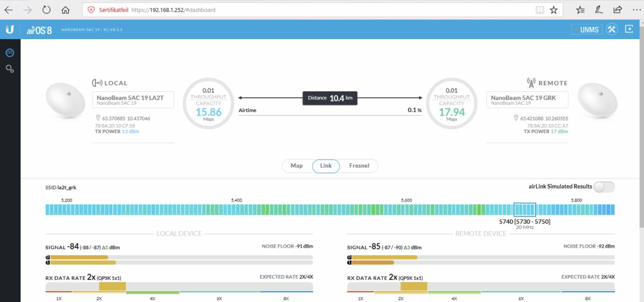Click the remote 17.94 Mbps capacity gauge
This screenshot has width=644, height=302.
point(452,103)
